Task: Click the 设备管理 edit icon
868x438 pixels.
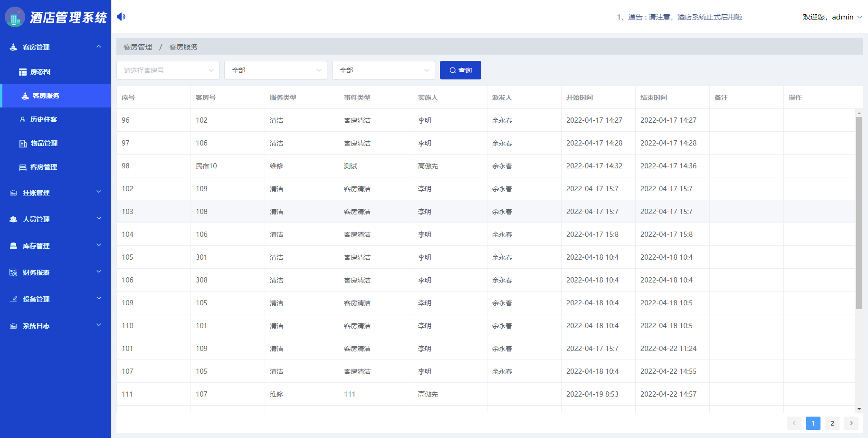Action: click(x=14, y=299)
